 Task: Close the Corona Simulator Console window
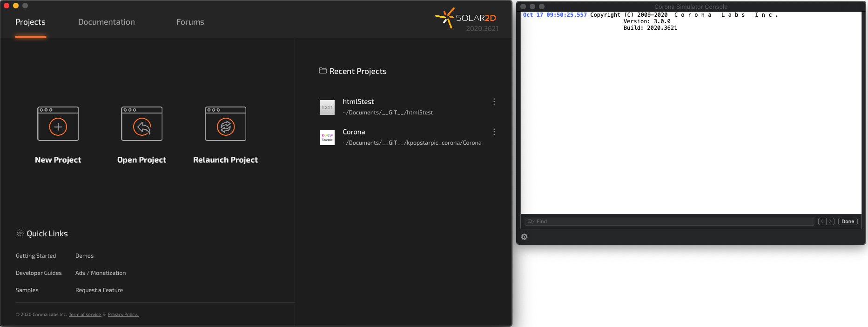pos(523,7)
